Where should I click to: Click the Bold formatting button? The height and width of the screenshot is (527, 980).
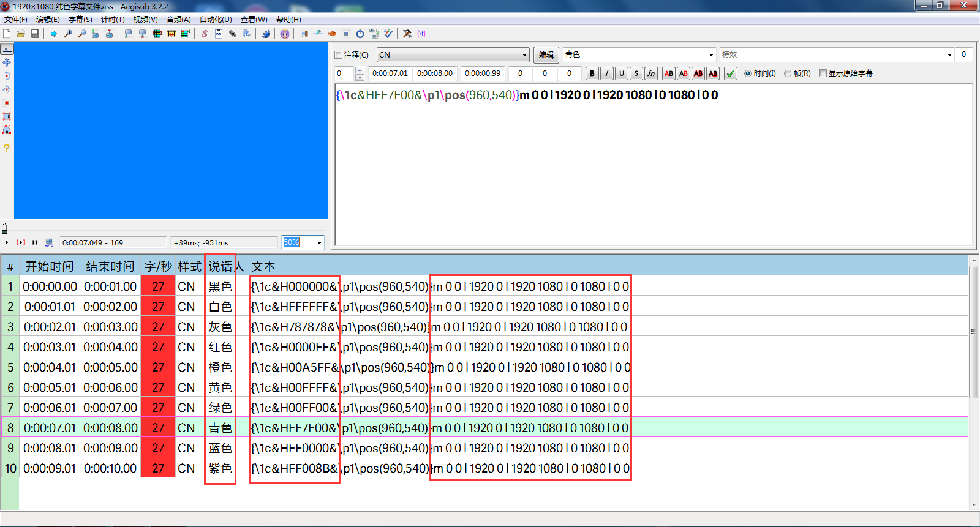[592, 73]
